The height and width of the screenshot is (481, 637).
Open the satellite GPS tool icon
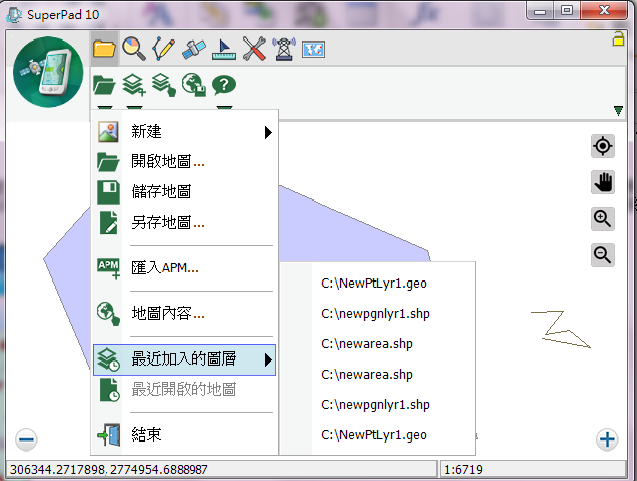[x=194, y=50]
